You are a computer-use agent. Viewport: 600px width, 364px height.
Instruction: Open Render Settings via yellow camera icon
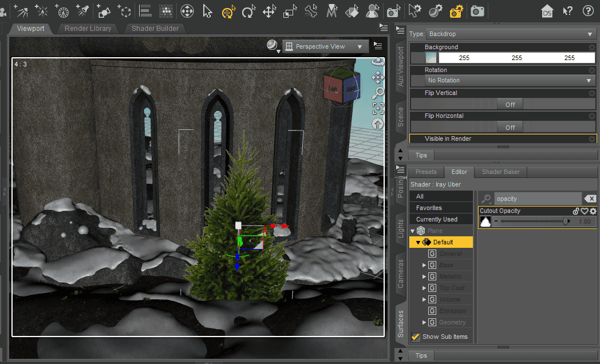click(455, 11)
